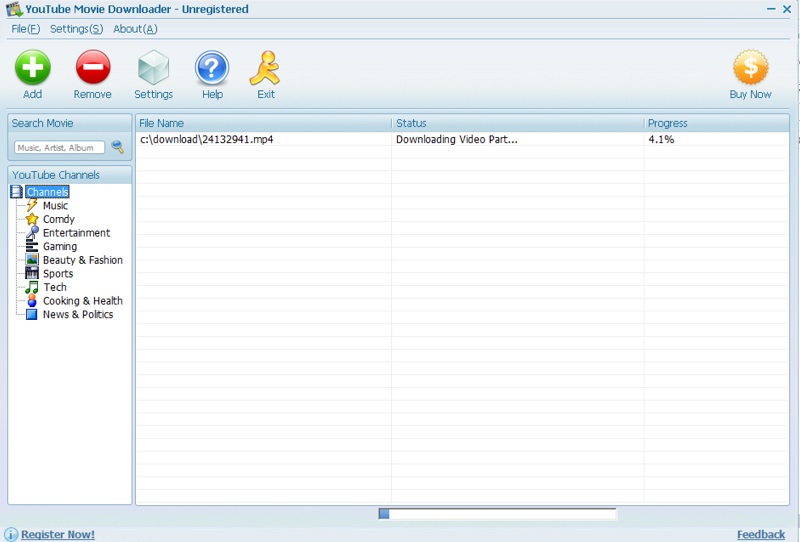
Task: Click the Register Now info icon
Action: click(x=11, y=534)
